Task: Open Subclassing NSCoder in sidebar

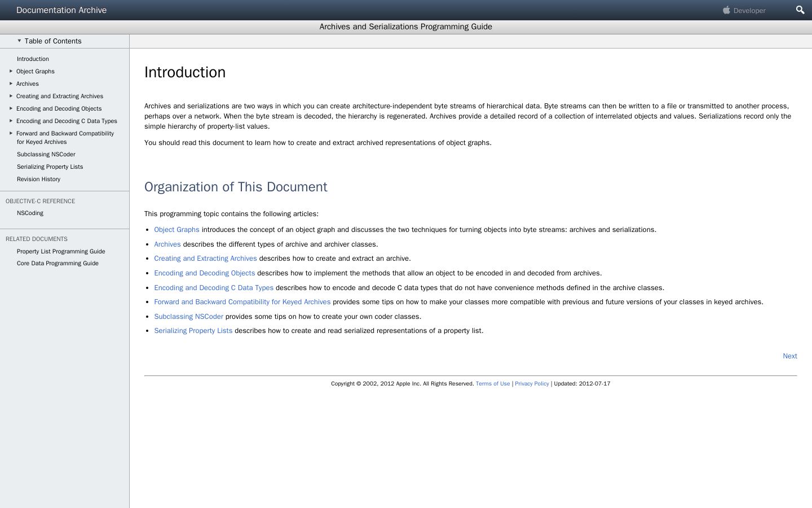Action: pyautogui.click(x=46, y=154)
